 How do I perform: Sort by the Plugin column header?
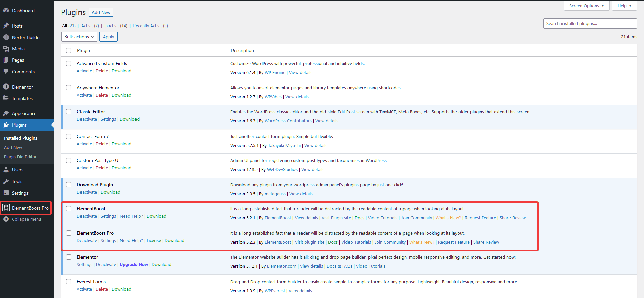(x=84, y=50)
